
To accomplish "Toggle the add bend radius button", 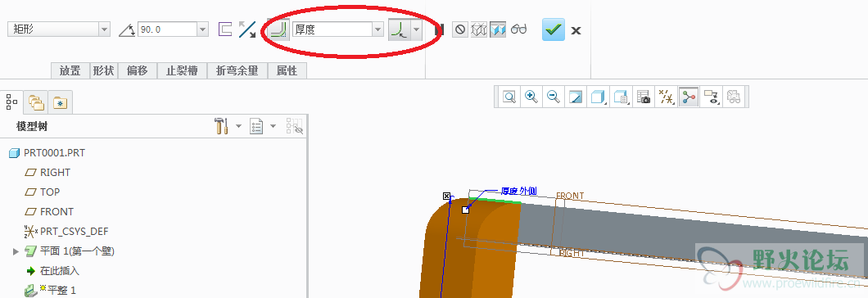I will coord(279,29).
